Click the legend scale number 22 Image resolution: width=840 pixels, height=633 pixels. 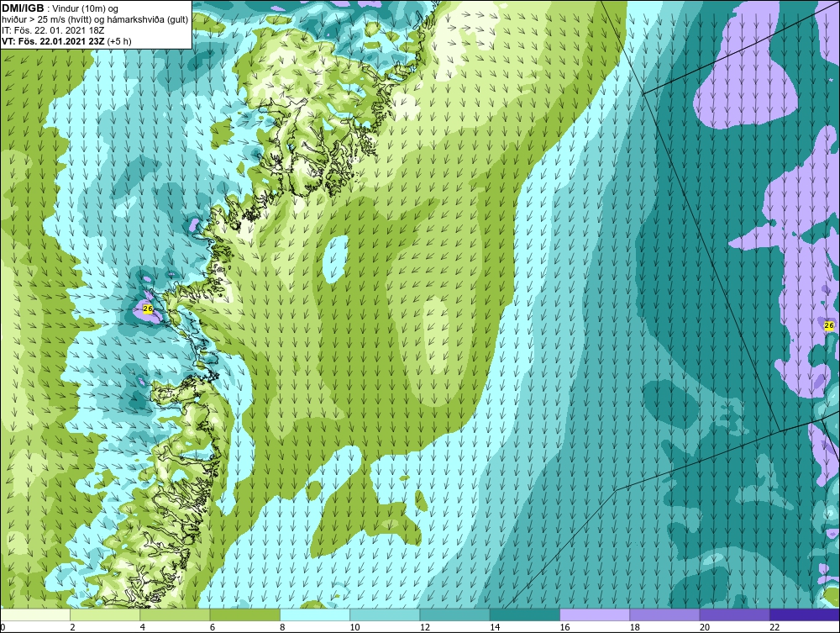pyautogui.click(x=774, y=627)
